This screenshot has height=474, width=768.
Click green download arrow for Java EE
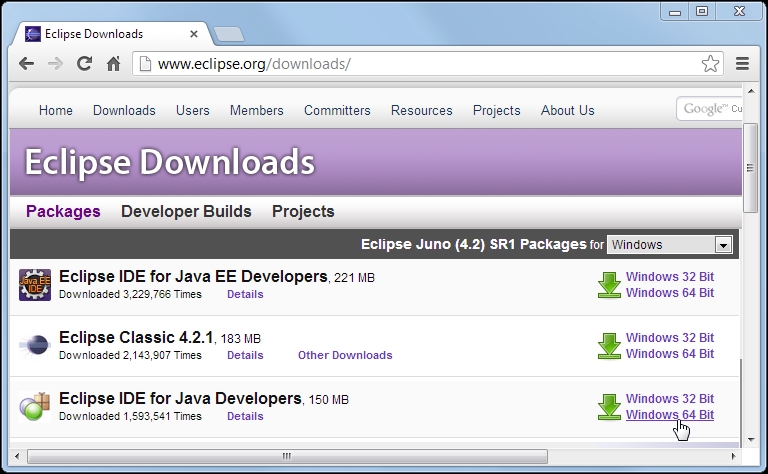coord(609,285)
